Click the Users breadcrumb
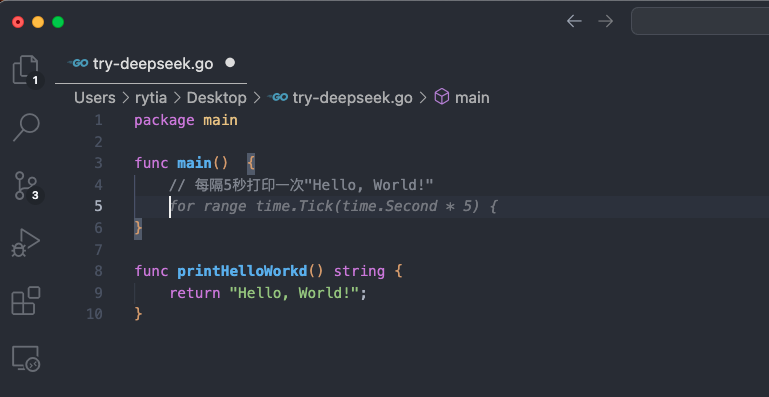The width and height of the screenshot is (769, 397). click(x=95, y=98)
